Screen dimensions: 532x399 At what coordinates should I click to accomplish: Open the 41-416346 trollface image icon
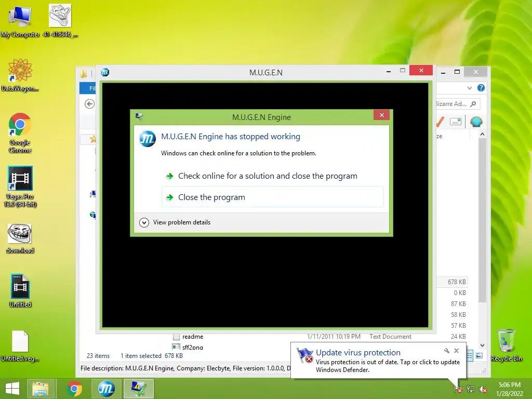60,21
